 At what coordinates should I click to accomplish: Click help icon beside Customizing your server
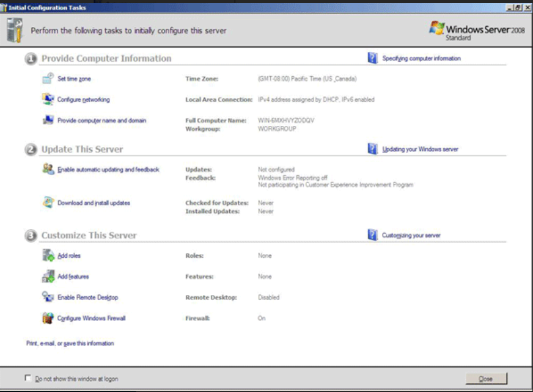[373, 234]
